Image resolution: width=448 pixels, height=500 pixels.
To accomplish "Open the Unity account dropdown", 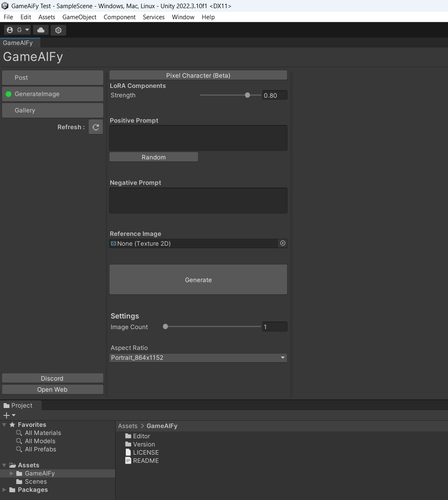I will coord(17,30).
